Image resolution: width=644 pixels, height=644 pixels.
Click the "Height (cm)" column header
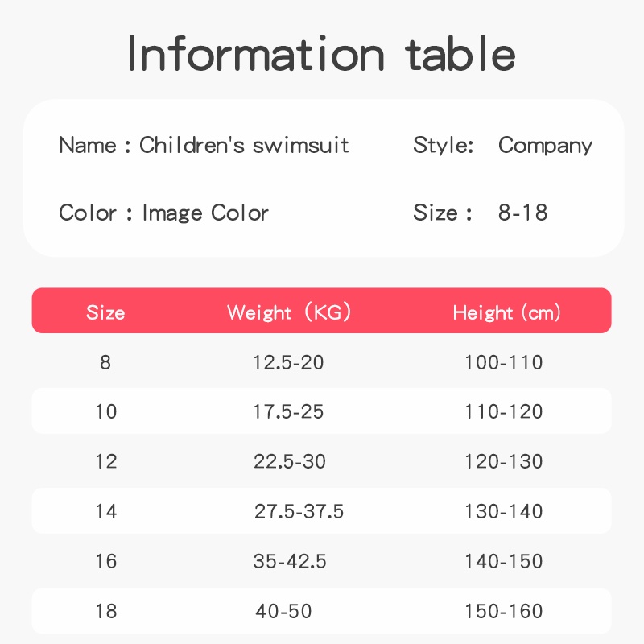(506, 312)
